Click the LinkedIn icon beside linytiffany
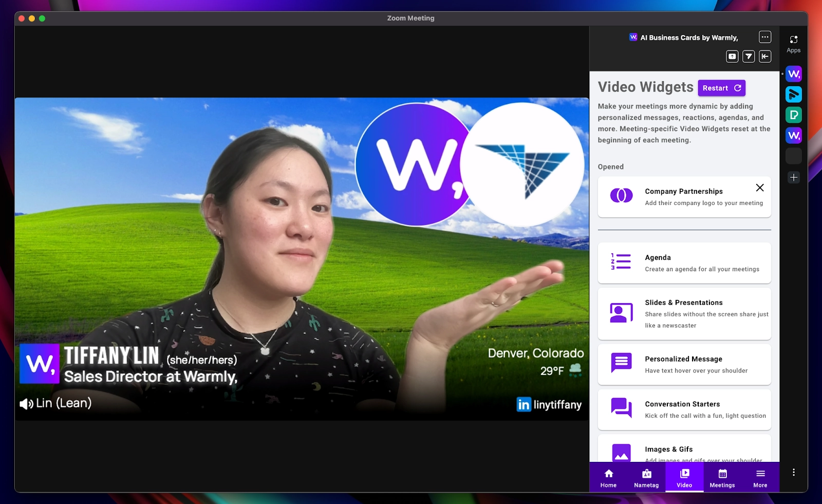The image size is (822, 504). (524, 405)
